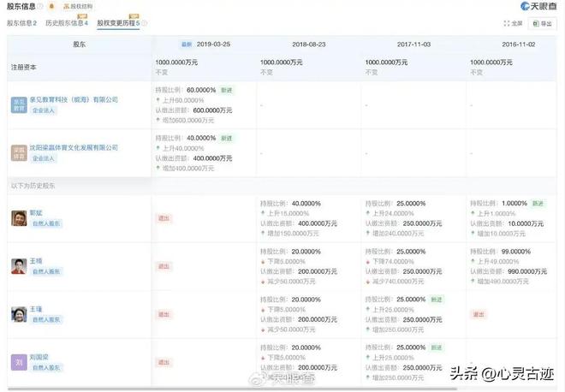The image size is (565, 392).
Task: Click 自然人股东 tag under 王楠
Action: tap(46, 271)
